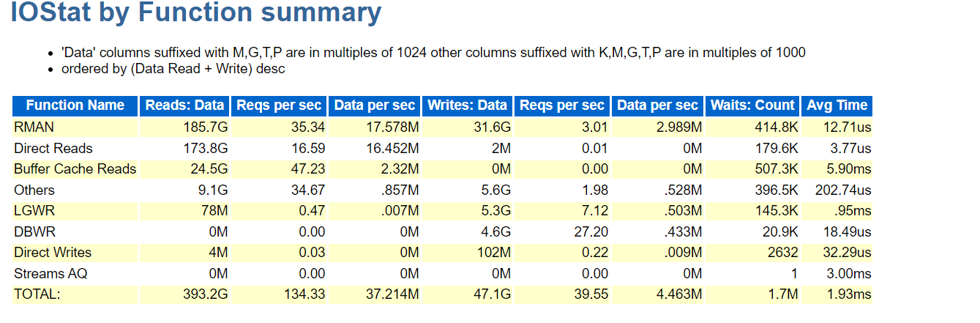The width and height of the screenshot is (980, 323).
Task: Click the 'IOStat by Function summary' heading
Action: click(195, 13)
